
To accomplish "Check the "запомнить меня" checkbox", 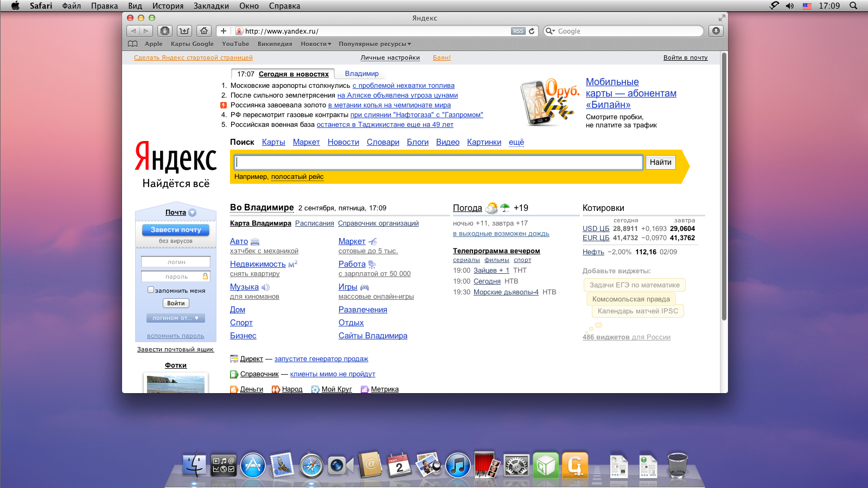I will point(151,290).
